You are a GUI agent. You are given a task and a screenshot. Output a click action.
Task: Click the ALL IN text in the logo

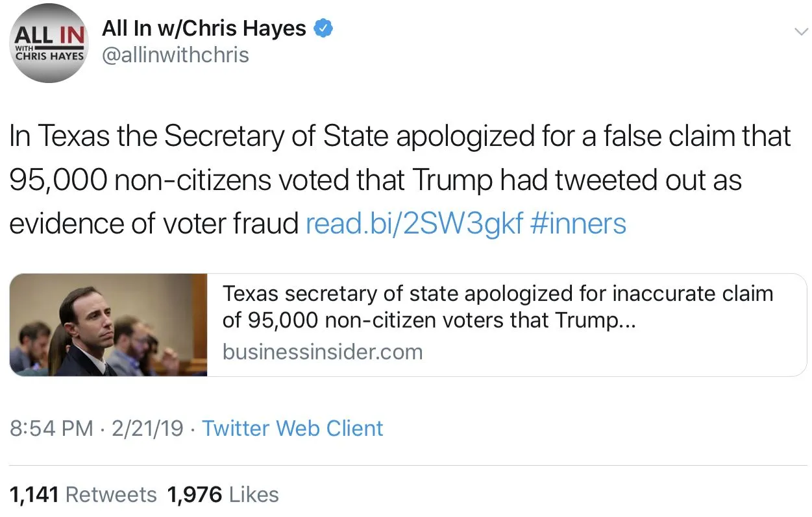point(49,34)
